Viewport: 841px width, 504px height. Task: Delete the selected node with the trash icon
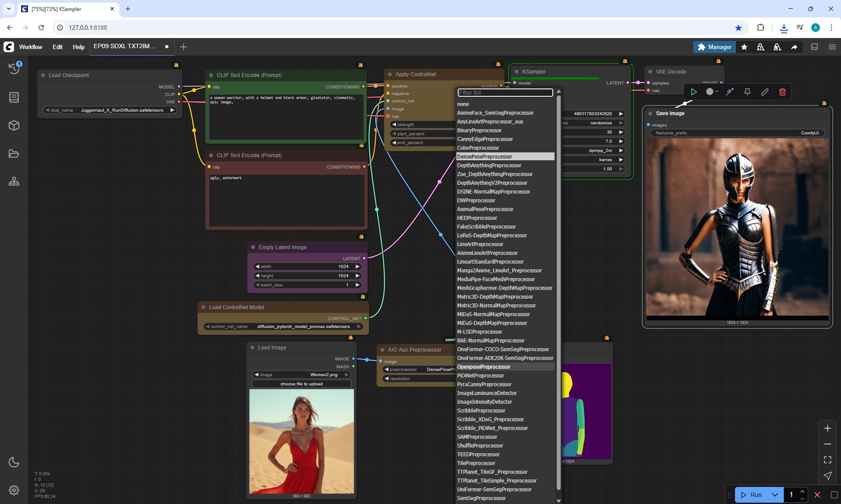pyautogui.click(x=782, y=92)
